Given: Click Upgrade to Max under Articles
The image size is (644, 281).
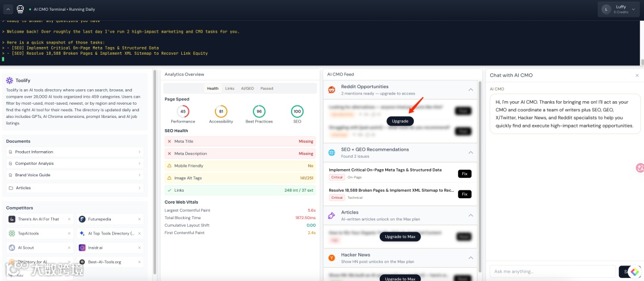Looking at the screenshot, I should point(400,237).
